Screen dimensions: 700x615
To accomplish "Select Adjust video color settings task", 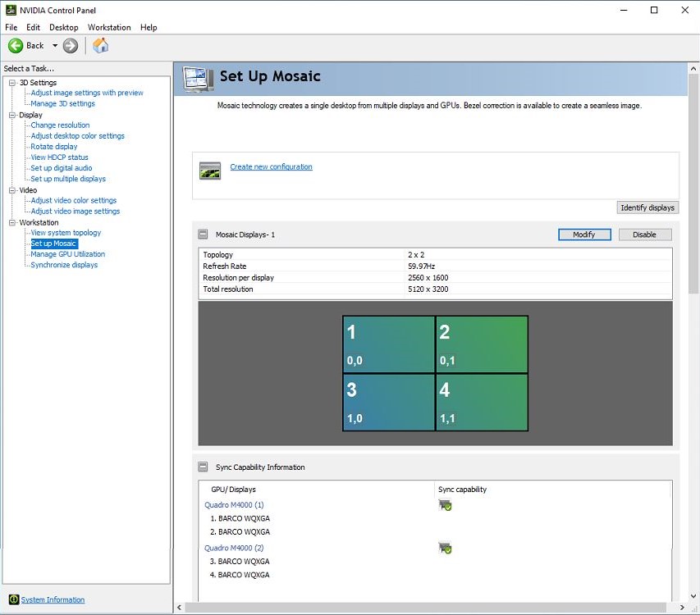I will click(74, 201).
